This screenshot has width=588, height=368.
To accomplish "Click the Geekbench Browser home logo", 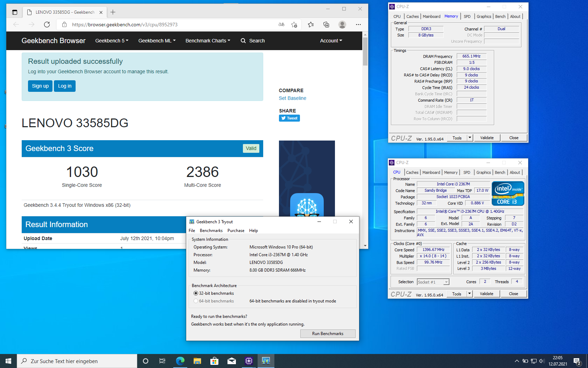I will pos(54,41).
